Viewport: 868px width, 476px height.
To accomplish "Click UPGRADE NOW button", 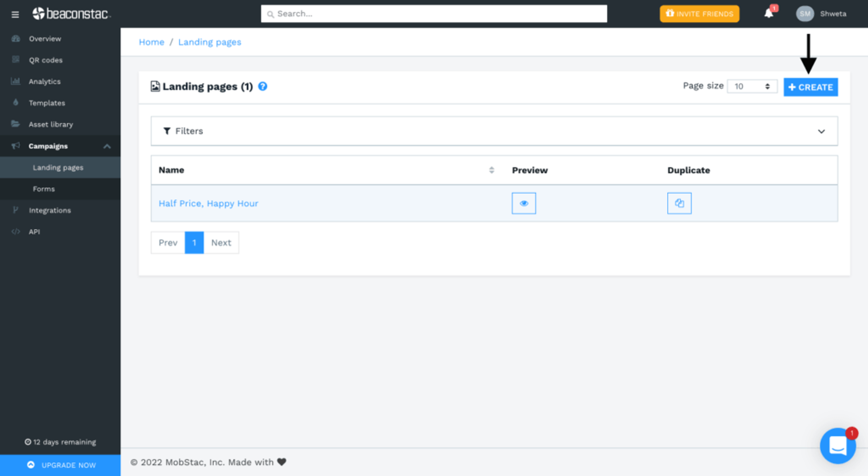I will tap(60, 465).
